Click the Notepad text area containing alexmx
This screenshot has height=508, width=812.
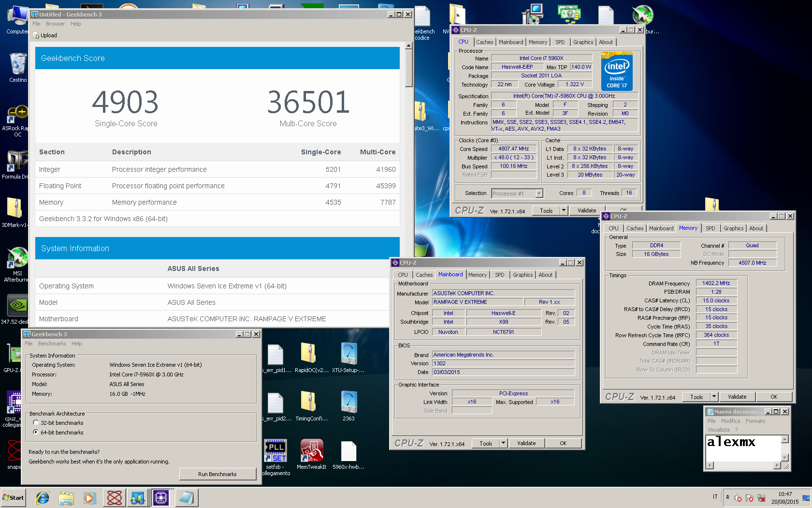click(743, 448)
